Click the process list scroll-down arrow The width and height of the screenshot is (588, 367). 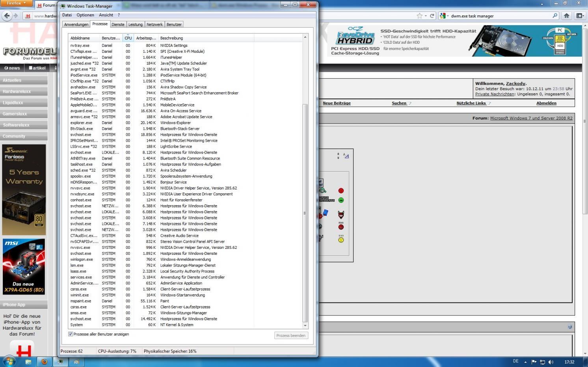305,325
